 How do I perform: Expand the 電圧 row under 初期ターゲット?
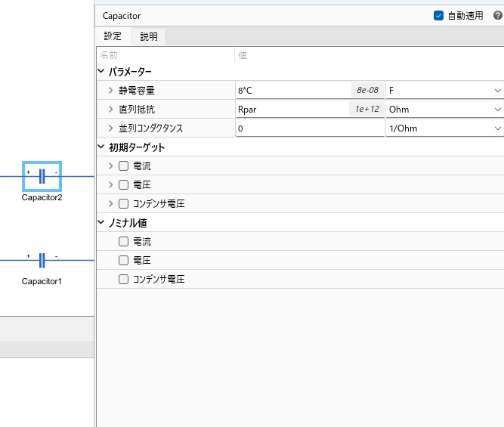110,184
